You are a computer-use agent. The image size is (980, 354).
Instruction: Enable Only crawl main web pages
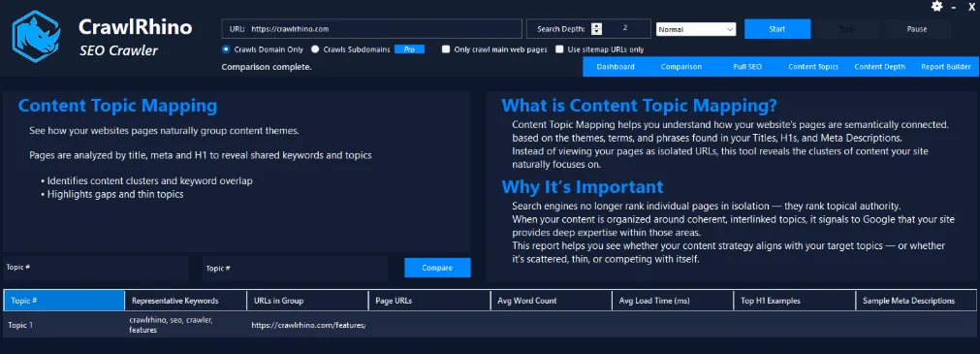point(446,49)
